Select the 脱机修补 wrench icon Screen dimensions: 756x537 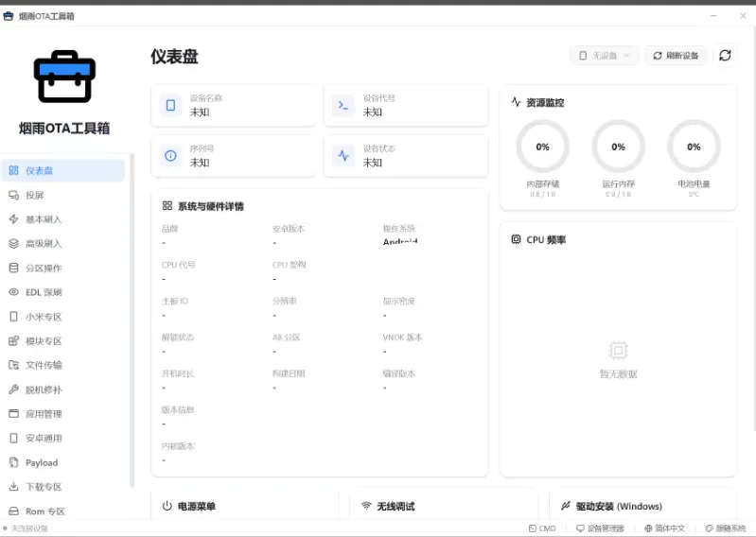click(x=13, y=390)
